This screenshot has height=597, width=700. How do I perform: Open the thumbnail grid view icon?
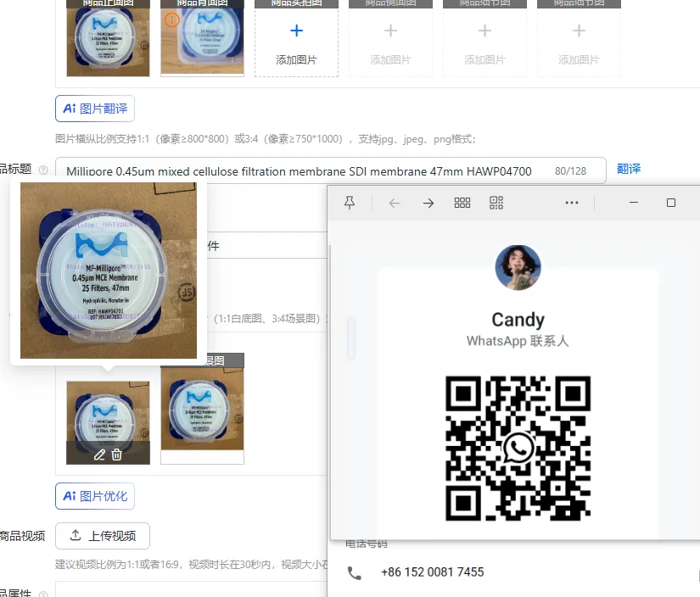[x=462, y=203]
